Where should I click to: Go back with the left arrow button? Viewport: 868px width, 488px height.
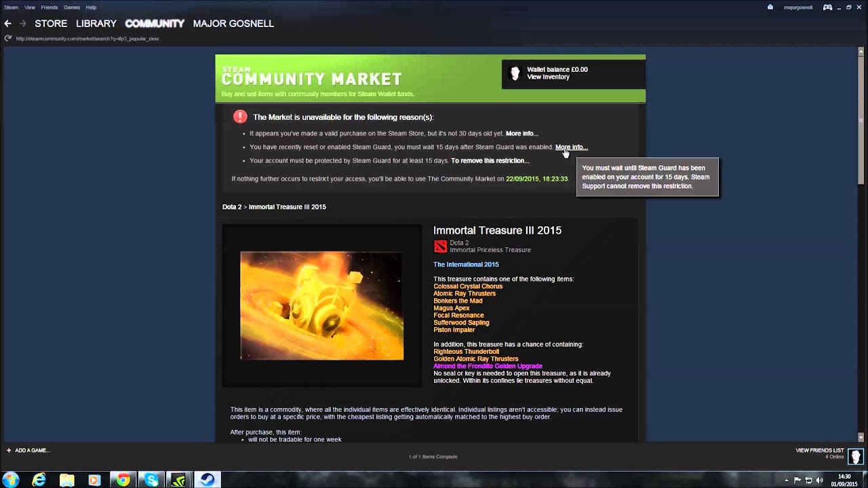pos(8,24)
